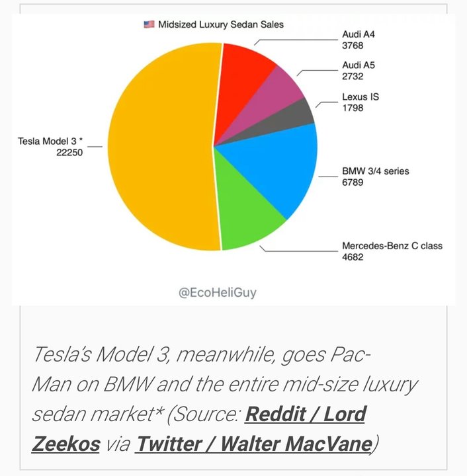Click the Mercedes-Benz C class 4682 label
Image resolution: width=467 pixels, height=476 pixels.
pyautogui.click(x=392, y=251)
